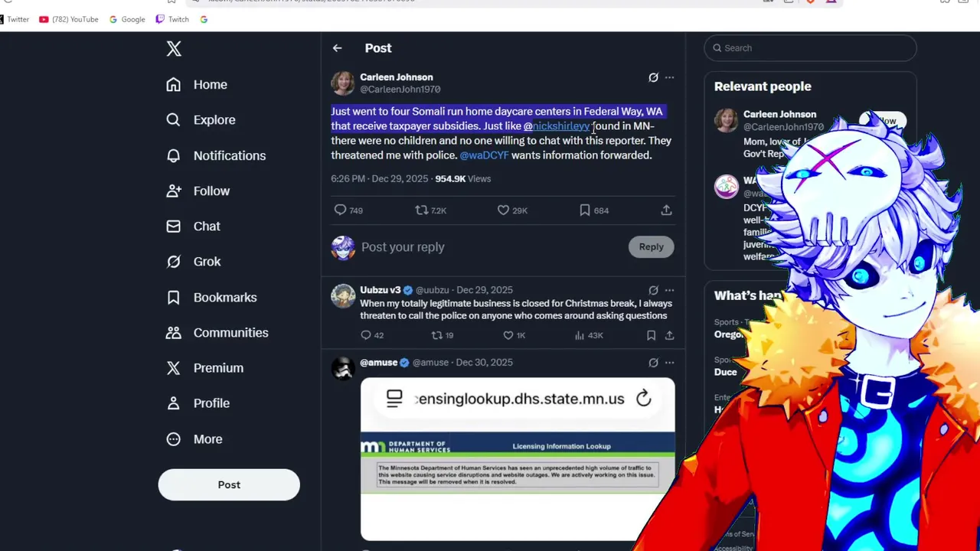
Task: Repost the post with 7.2K reposts
Action: click(x=421, y=210)
